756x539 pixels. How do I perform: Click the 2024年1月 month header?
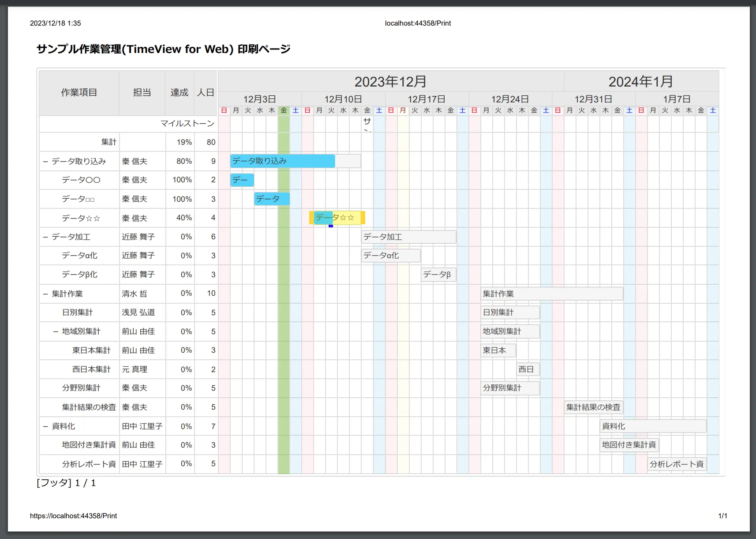tap(641, 82)
